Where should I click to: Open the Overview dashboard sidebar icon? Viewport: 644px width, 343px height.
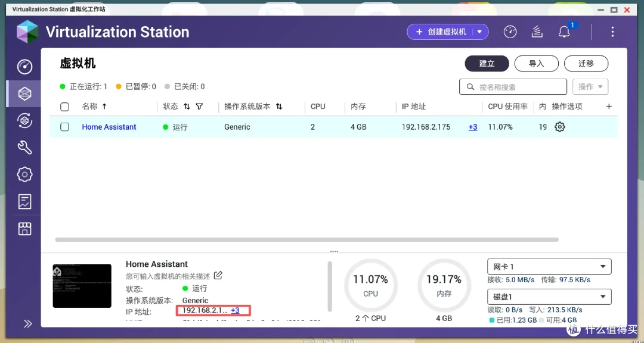(24, 67)
